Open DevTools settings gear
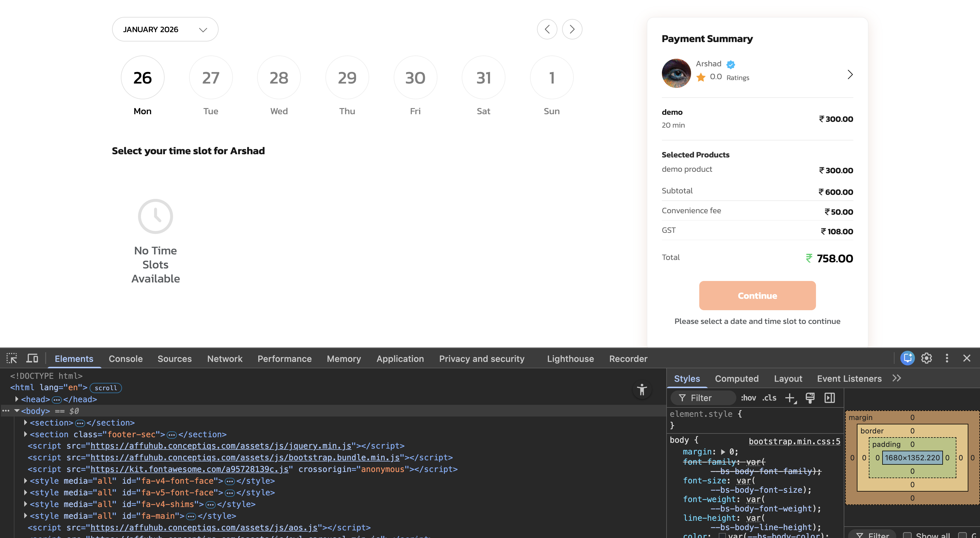 point(926,358)
